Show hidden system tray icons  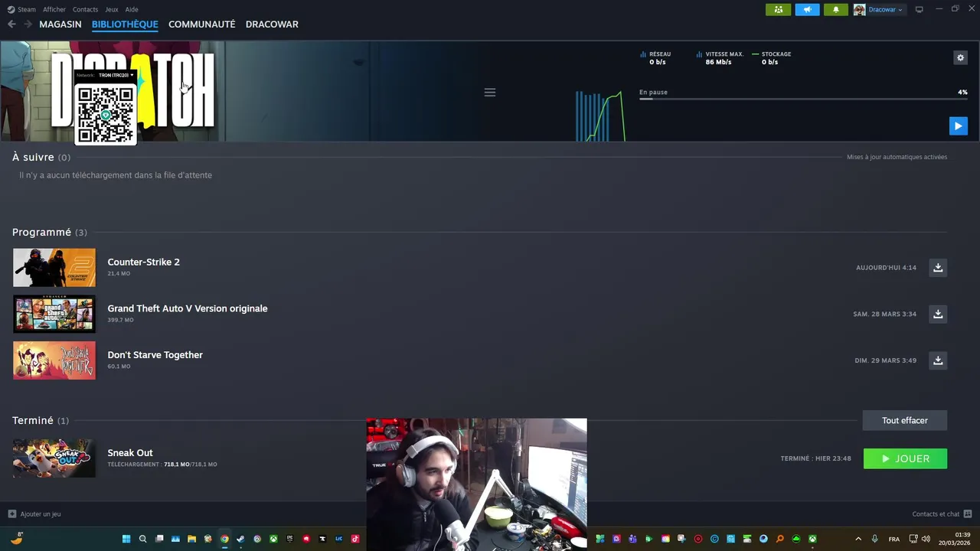click(x=857, y=539)
